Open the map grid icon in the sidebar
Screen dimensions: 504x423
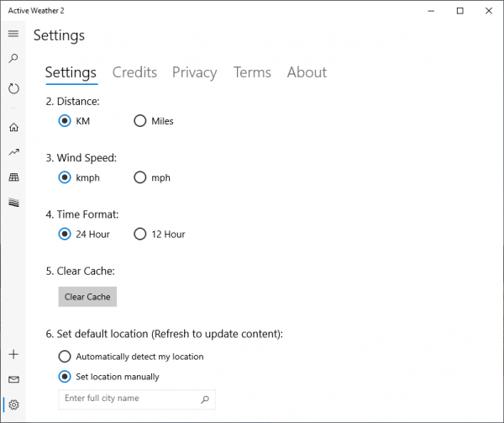pyautogui.click(x=13, y=177)
